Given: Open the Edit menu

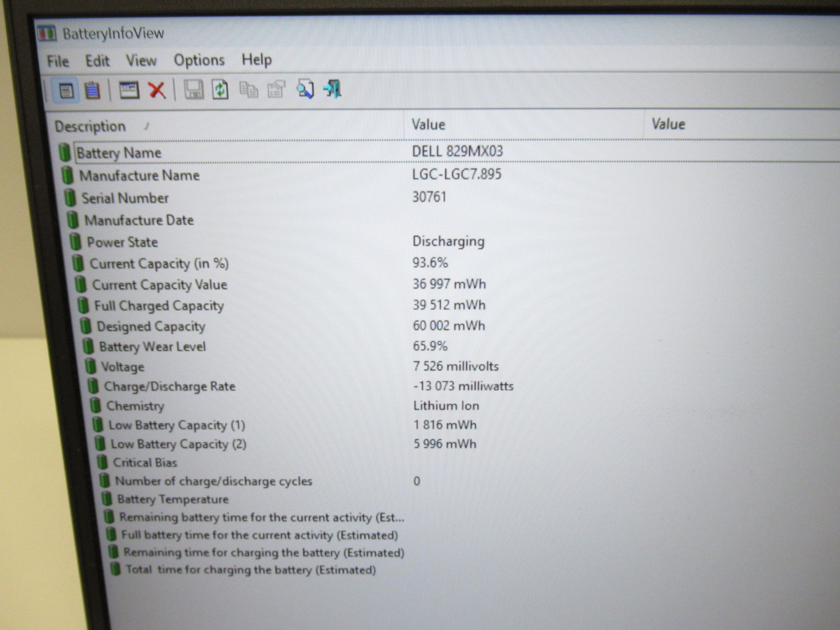Looking at the screenshot, I should [97, 61].
